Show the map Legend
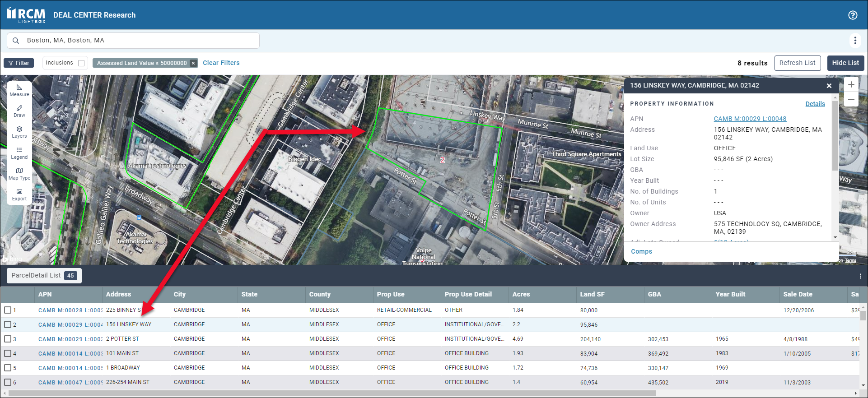Image resolution: width=868 pixels, height=398 pixels. pyautogui.click(x=19, y=153)
